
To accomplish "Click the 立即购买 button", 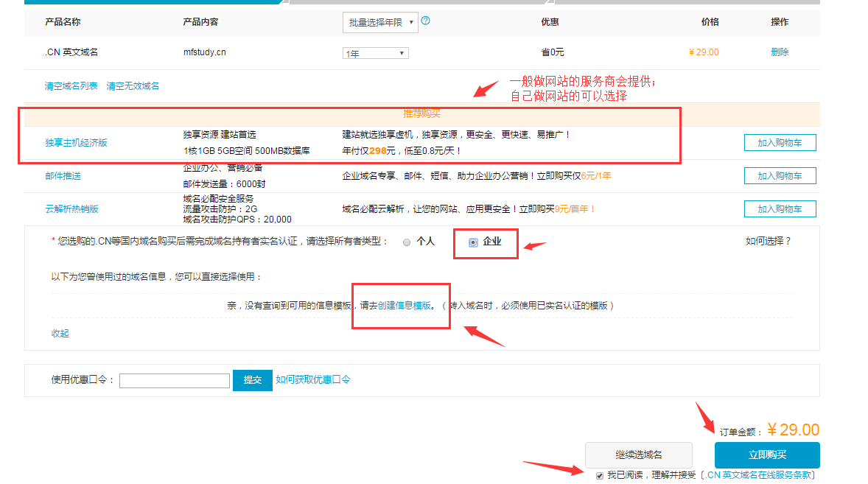I will [766, 455].
